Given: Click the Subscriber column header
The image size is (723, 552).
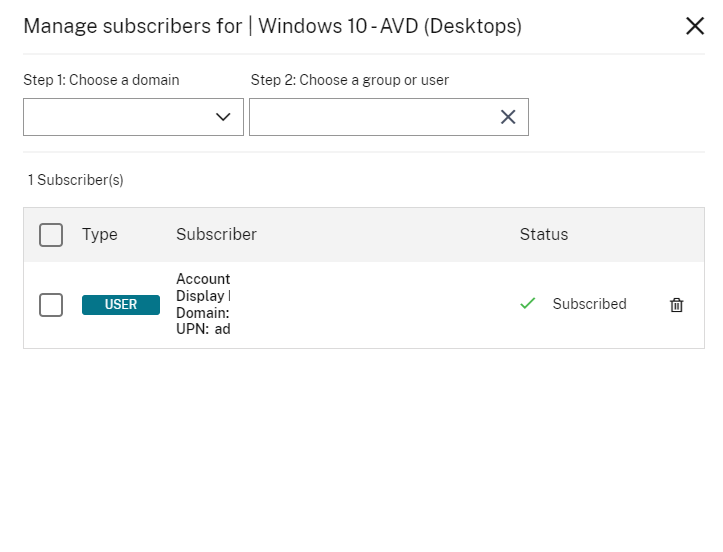Looking at the screenshot, I should (216, 235).
